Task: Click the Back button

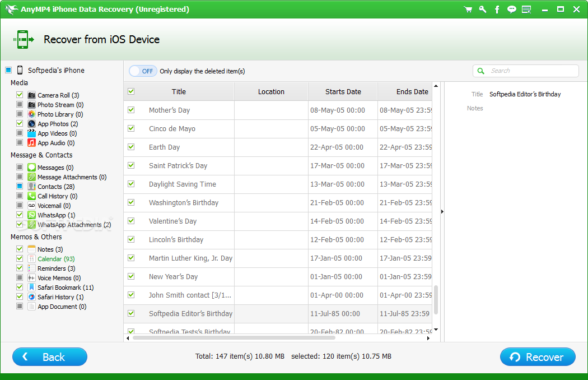Action: 50,356
